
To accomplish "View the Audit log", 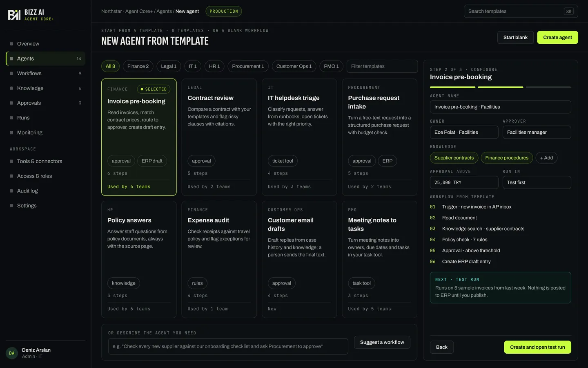I will 45,191.
